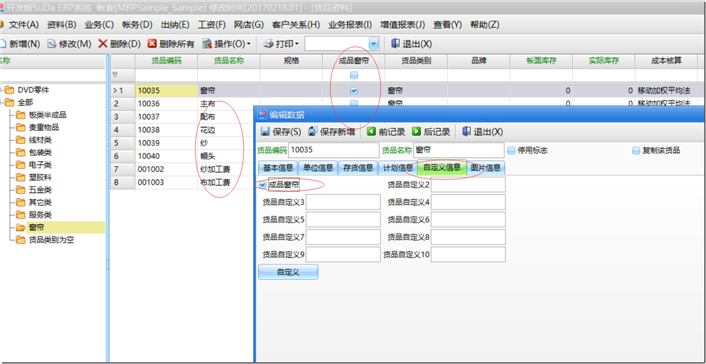The height and width of the screenshot is (364, 706).
Task: Switch to the 计划信息 tab
Action: coord(398,168)
